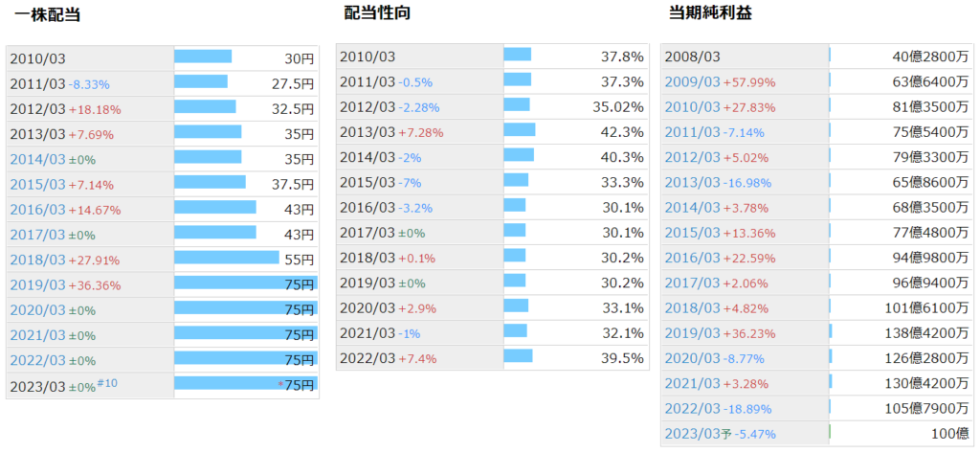Click the bar for 2010/03 in 一株配当 chart
Viewport: 980px width, 453px height.
click(x=203, y=57)
